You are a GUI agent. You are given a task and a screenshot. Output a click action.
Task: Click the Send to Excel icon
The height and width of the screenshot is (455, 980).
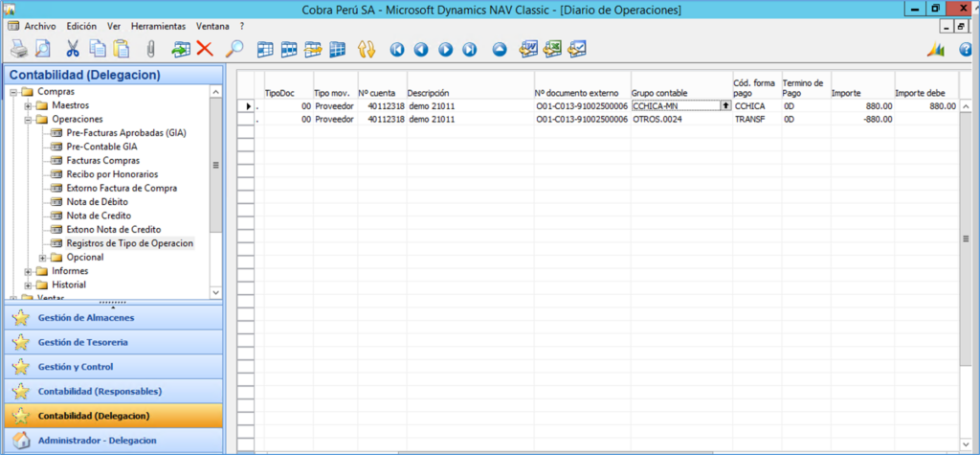pyautogui.click(x=552, y=49)
